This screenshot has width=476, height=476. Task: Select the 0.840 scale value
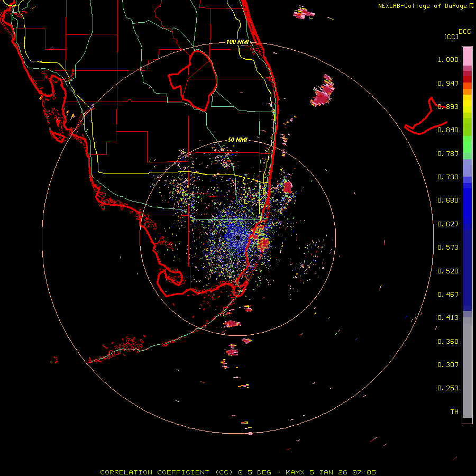[x=448, y=130]
